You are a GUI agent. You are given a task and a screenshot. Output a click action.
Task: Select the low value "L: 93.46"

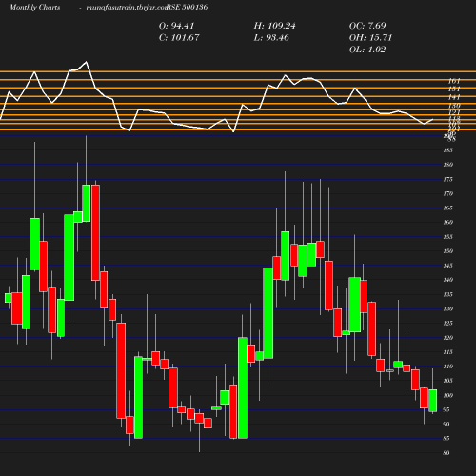pos(271,37)
